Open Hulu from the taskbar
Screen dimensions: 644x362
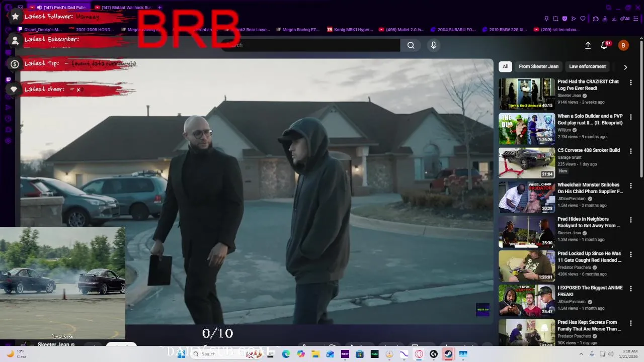(374, 354)
